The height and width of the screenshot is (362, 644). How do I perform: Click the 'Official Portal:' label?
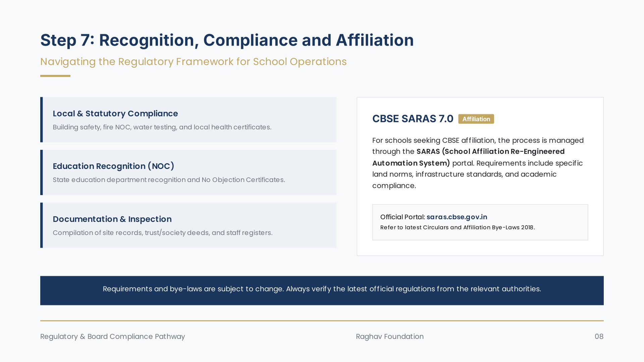click(x=402, y=217)
